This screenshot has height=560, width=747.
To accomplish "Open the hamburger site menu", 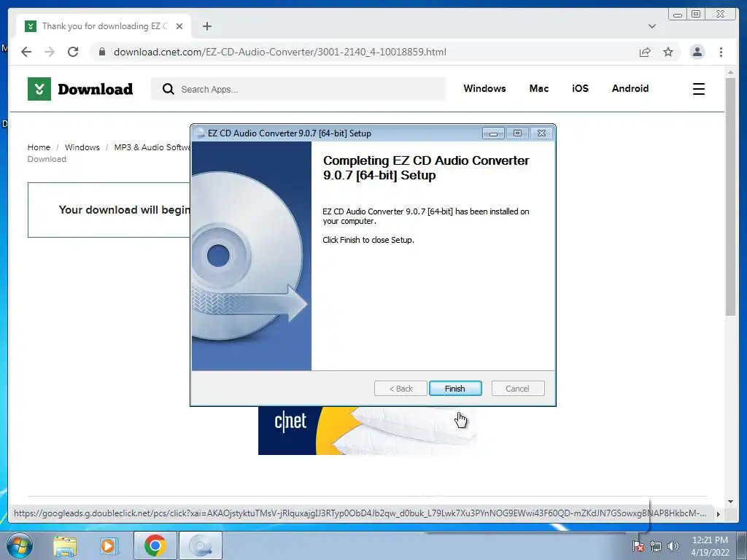I will pyautogui.click(x=698, y=89).
